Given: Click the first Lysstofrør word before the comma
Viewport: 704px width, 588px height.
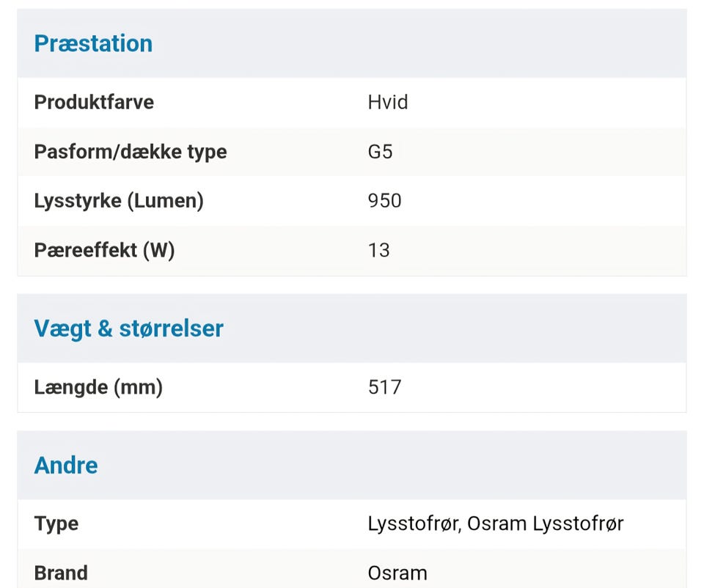Looking at the screenshot, I should [x=413, y=523].
